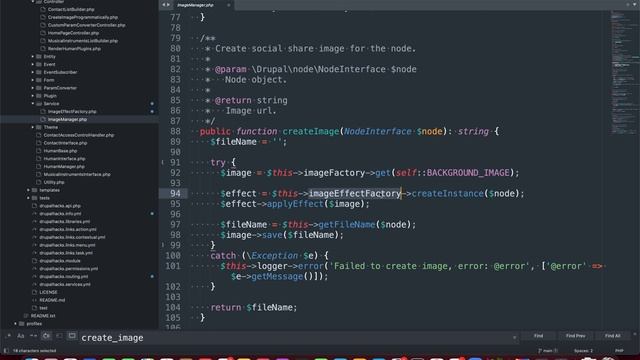This screenshot has height=360, width=640.
Task: Toggle regular expression search in find panel
Action: click(x=8, y=336)
